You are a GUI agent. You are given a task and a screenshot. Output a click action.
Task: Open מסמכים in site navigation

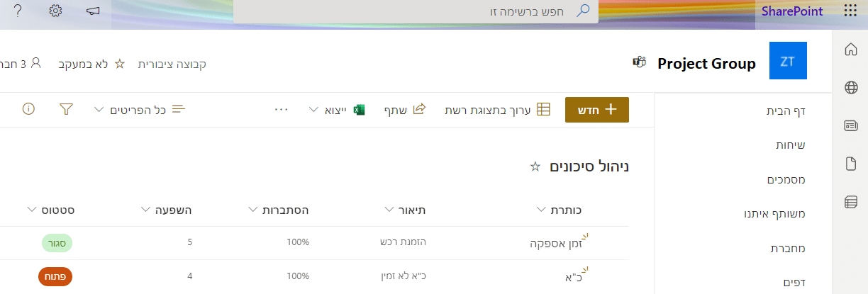coord(785,179)
